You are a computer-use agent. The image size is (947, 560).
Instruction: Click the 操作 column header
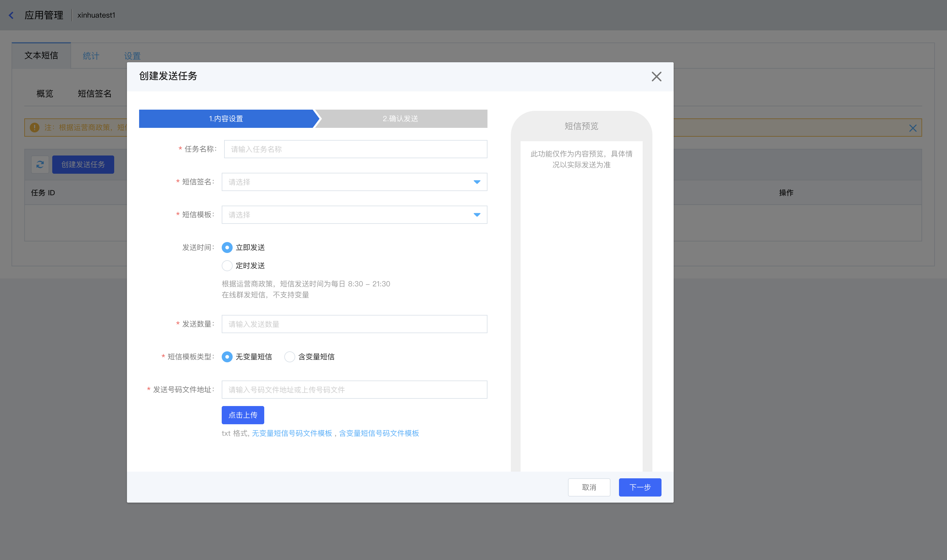point(786,193)
